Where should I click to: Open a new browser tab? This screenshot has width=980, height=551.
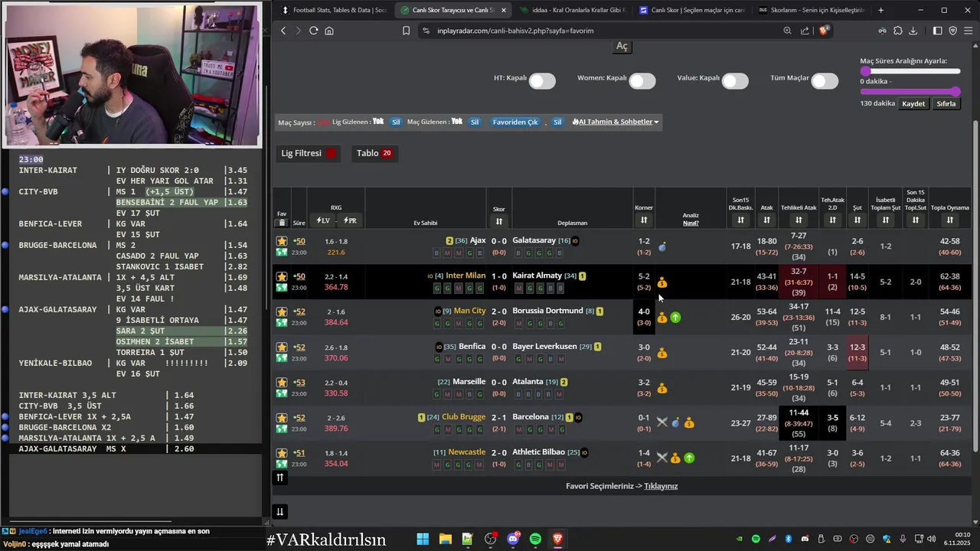(880, 10)
